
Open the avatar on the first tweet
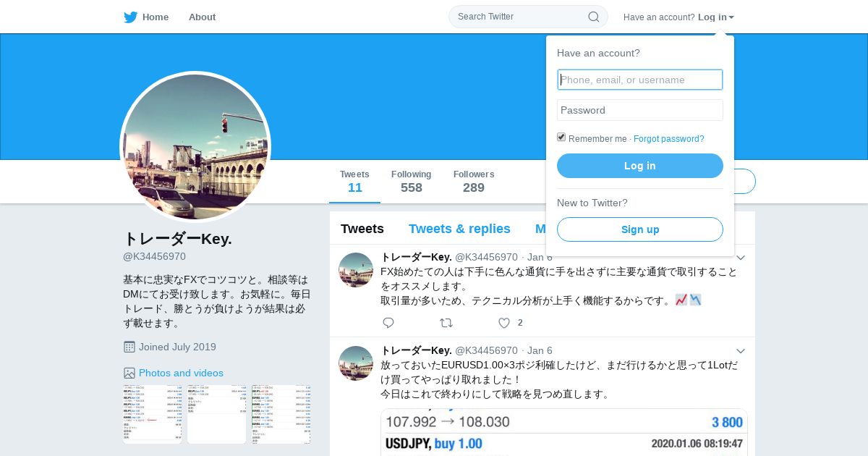pos(356,270)
